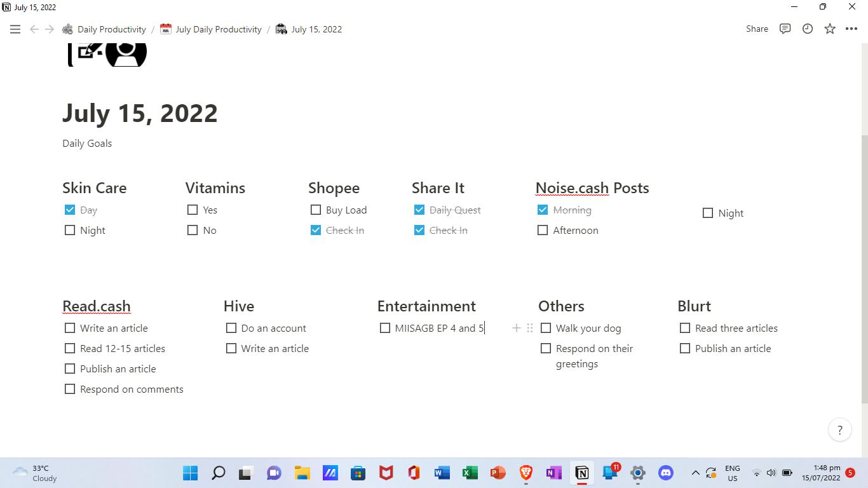The image size is (868, 488).
Task: Click the July 15, 2022 page title
Action: (140, 114)
